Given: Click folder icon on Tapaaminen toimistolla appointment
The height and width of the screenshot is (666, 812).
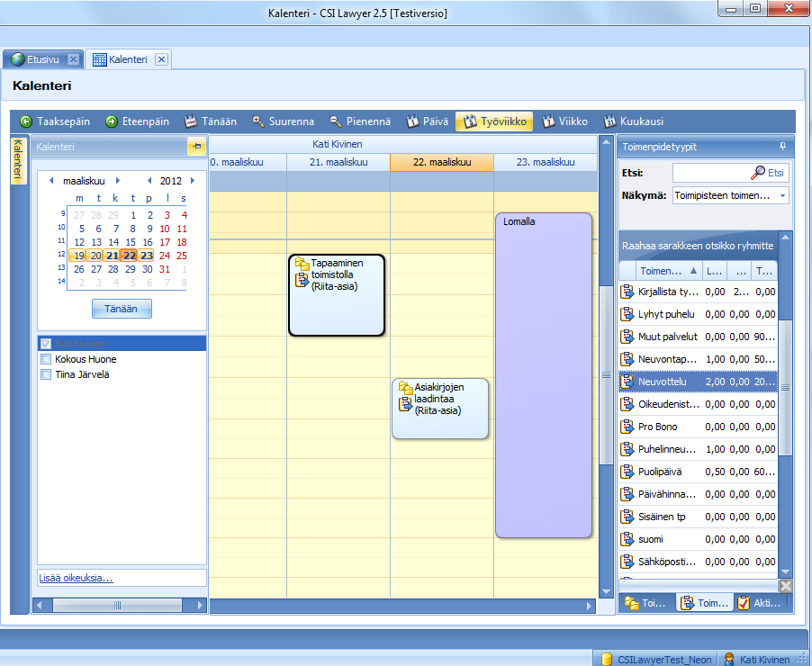Looking at the screenshot, I should pos(302,264).
